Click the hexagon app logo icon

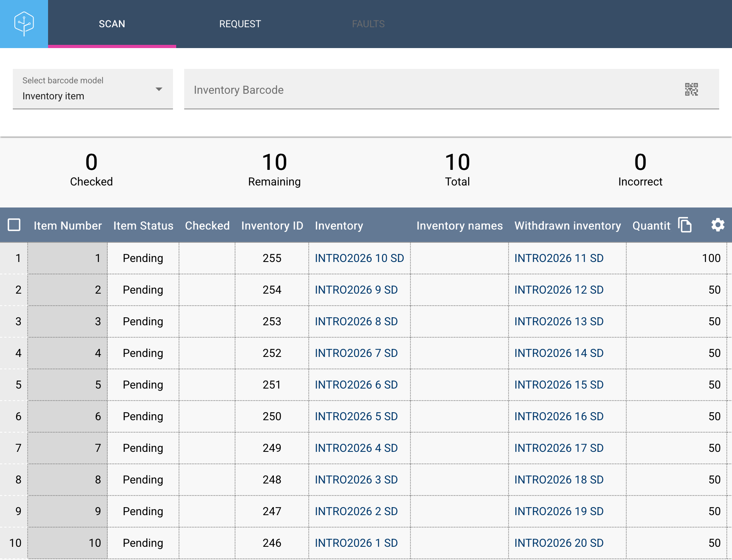(x=24, y=24)
